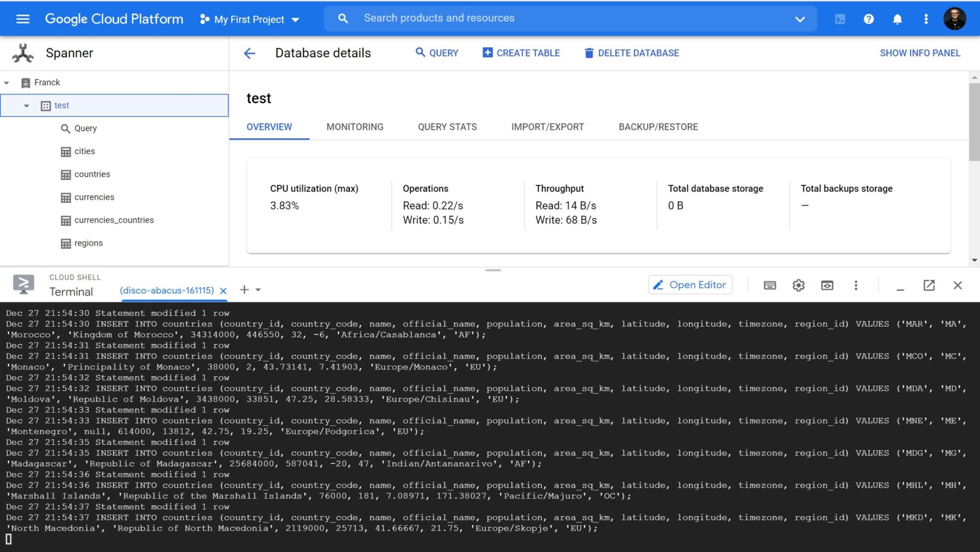Collapse the test database tree node
The height and width of the screenshot is (552, 980).
coord(26,106)
